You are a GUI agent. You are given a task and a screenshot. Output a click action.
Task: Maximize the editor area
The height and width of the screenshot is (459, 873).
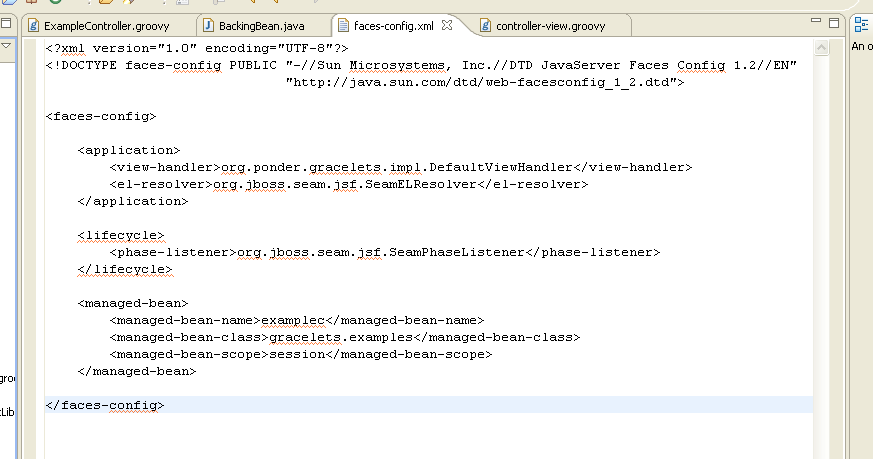tap(834, 22)
